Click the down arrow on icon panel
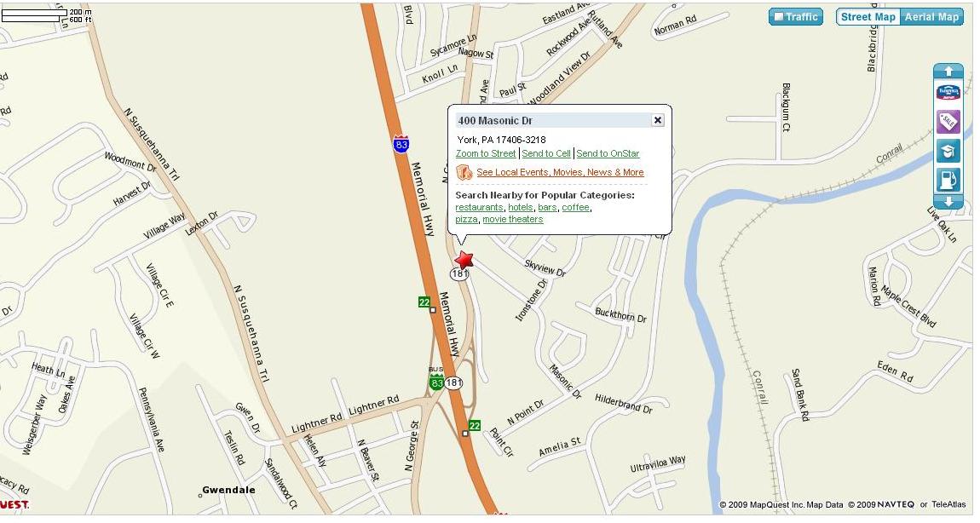Viewport: 980px width, 523px height. (x=948, y=202)
